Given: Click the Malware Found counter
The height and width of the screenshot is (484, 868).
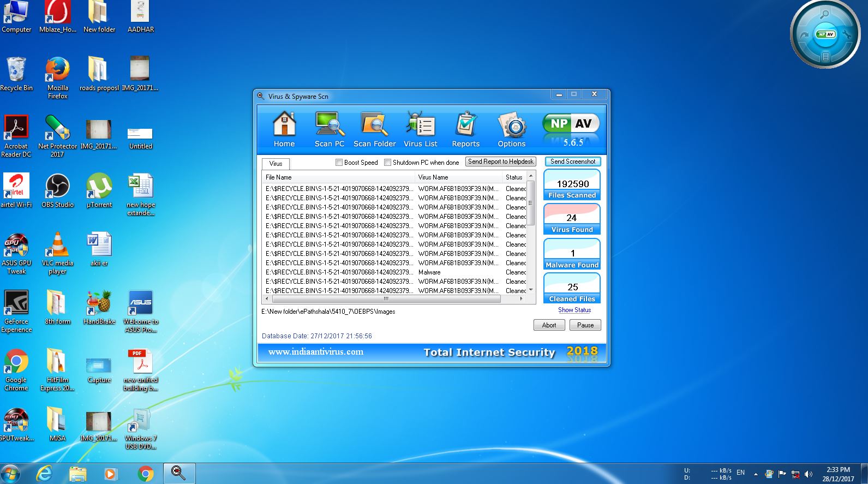Looking at the screenshot, I should (572, 254).
